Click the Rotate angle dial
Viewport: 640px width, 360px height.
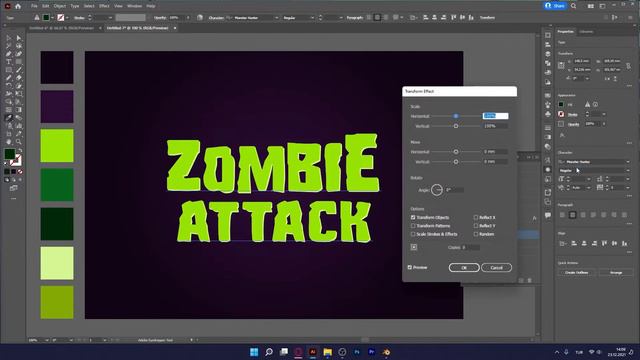(x=437, y=190)
